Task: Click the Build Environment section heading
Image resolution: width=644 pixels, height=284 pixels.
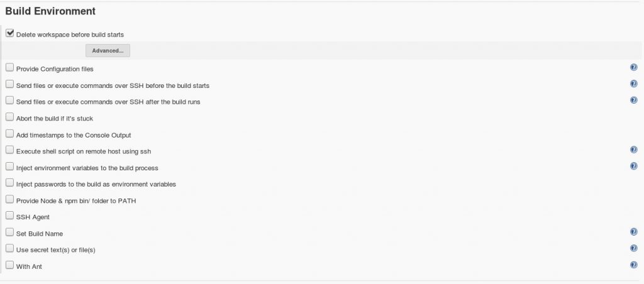Action: point(50,11)
